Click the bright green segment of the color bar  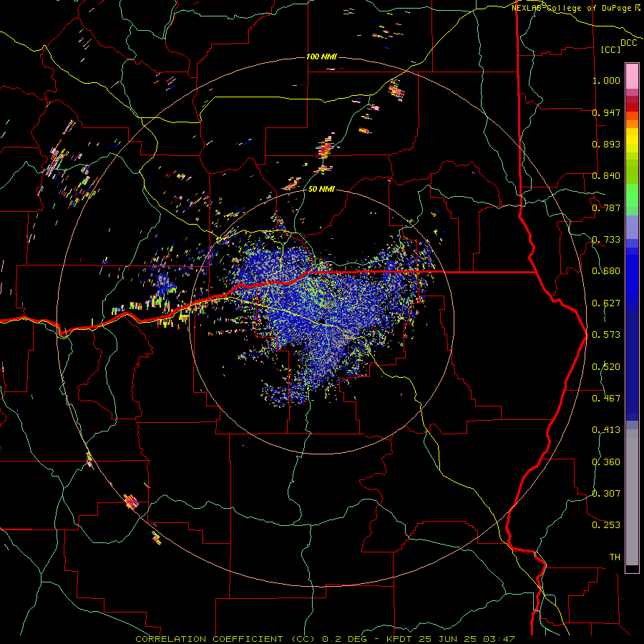click(632, 196)
